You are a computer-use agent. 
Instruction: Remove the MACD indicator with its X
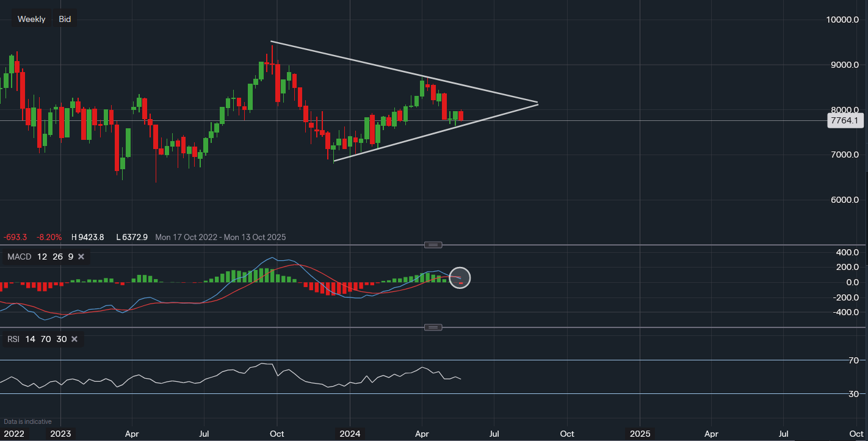(81, 257)
